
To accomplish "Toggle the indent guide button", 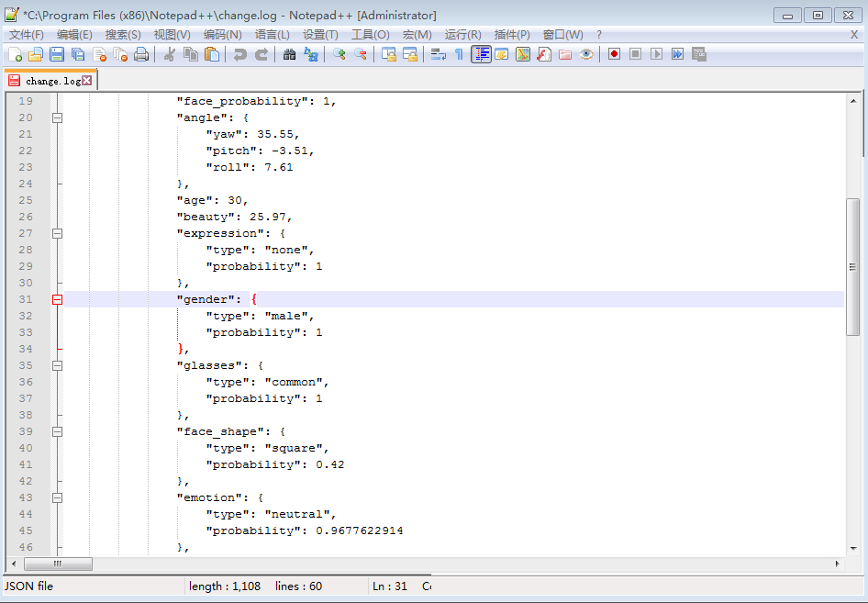I will click(481, 54).
